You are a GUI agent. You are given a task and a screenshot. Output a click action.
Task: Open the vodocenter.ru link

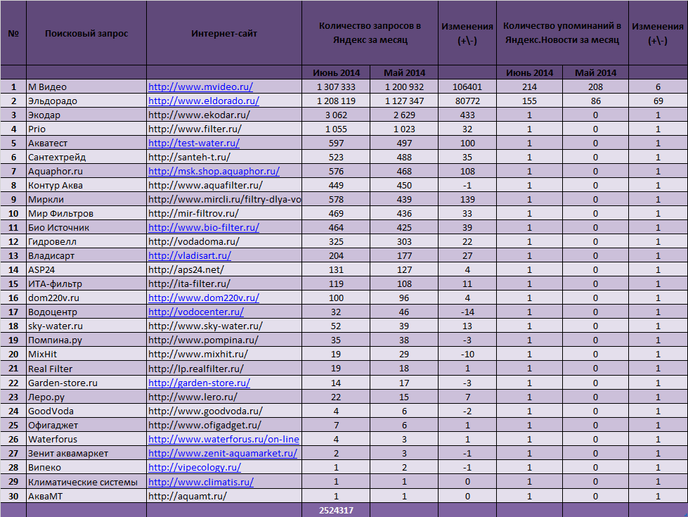click(196, 312)
